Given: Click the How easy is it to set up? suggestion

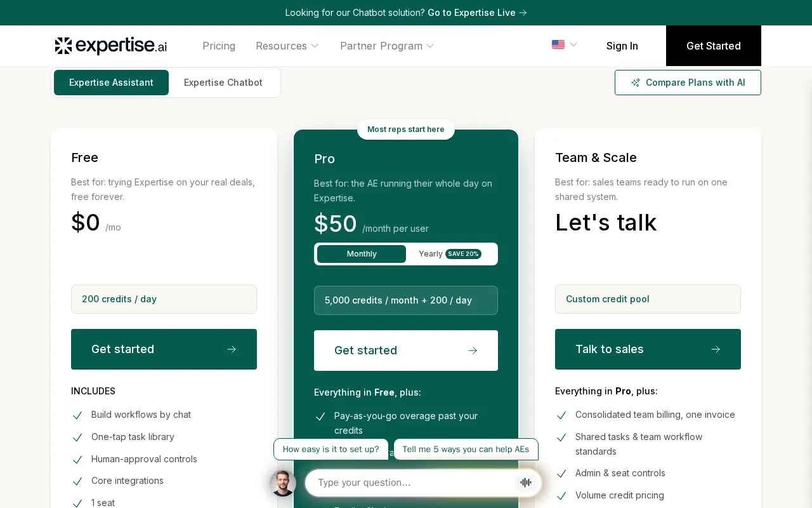Looking at the screenshot, I should 331,450.
